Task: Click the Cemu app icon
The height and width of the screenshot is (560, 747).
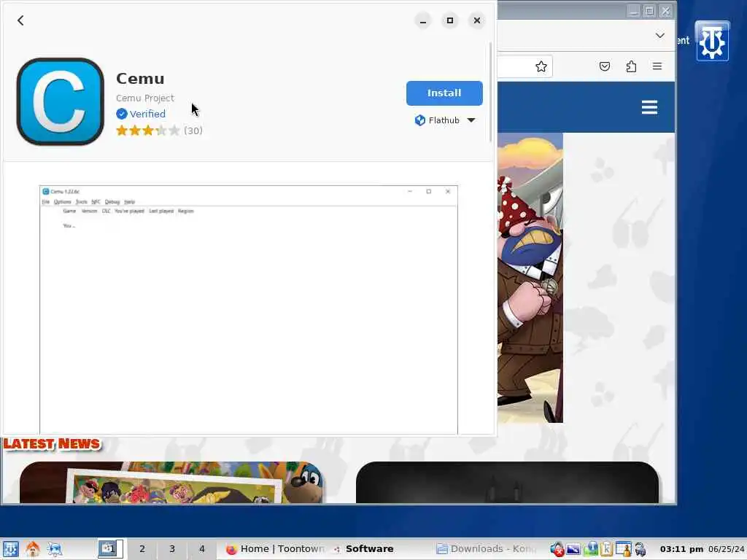Action: (60, 101)
